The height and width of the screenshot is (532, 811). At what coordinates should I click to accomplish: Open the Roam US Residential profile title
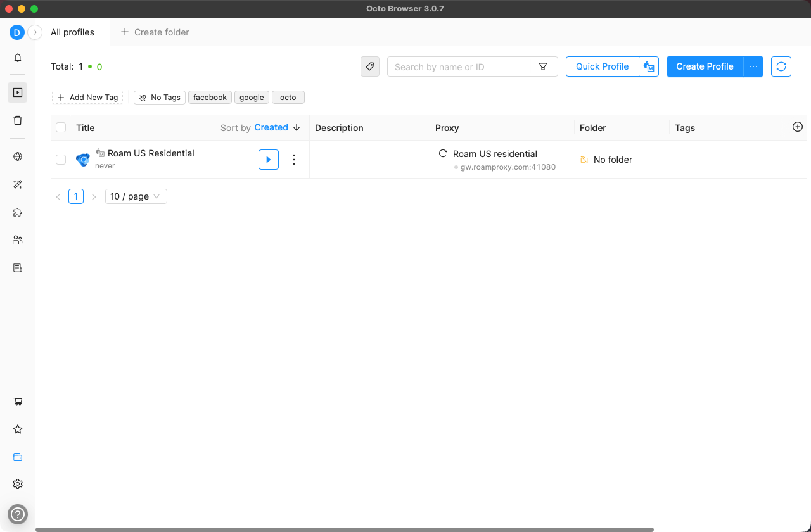[151, 153]
